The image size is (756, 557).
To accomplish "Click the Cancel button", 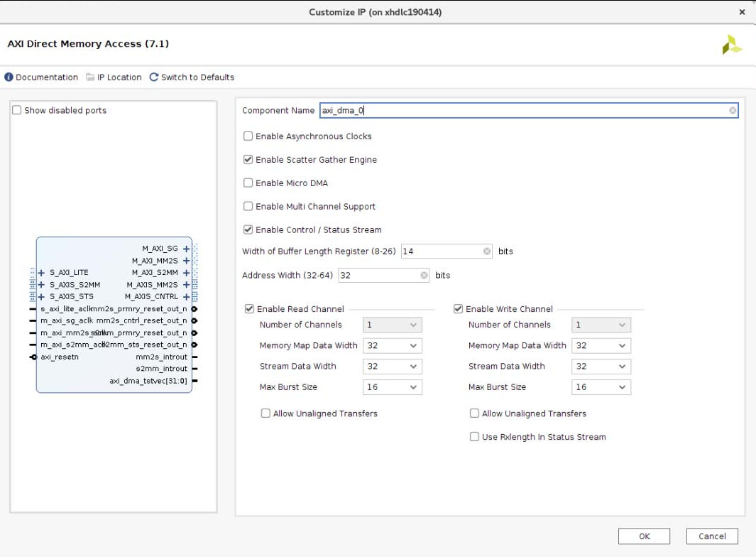I will tap(712, 536).
